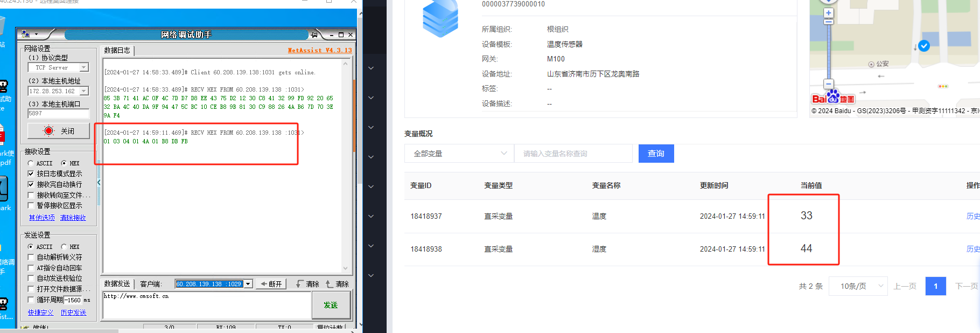The image size is (980, 333).
Task: Click the pin icon in NetAssist title bar
Action: 314,35
